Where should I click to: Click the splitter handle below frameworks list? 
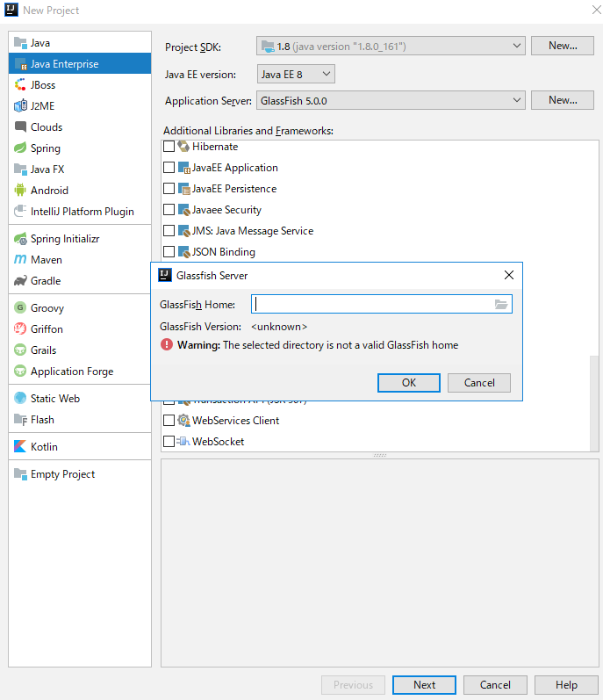[380, 455]
